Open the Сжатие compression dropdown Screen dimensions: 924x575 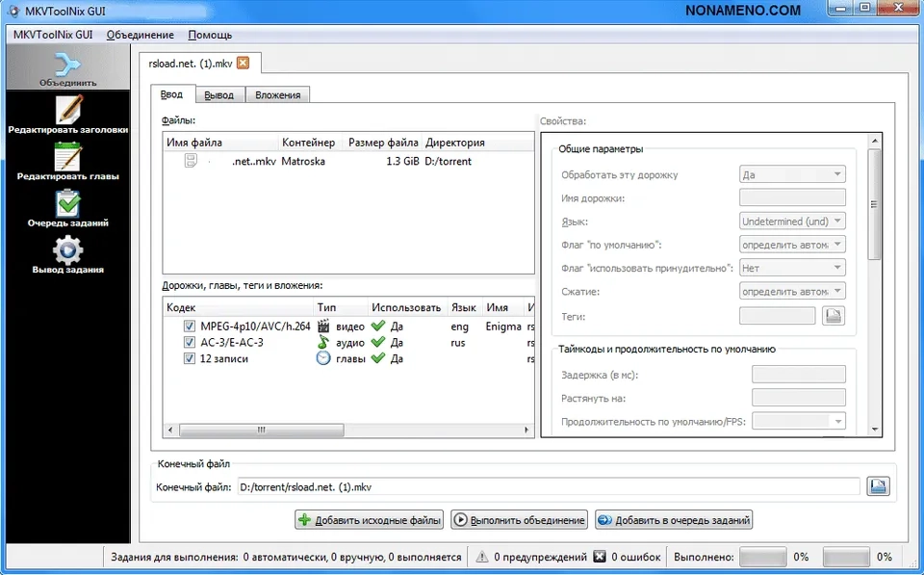[x=791, y=291]
